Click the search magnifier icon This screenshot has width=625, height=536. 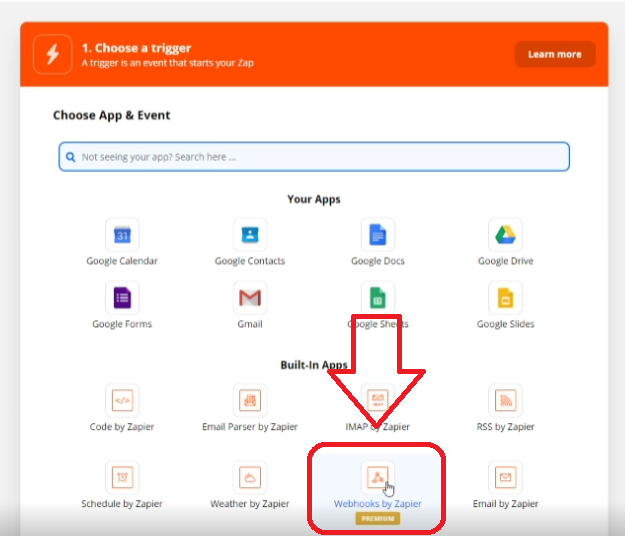71,157
